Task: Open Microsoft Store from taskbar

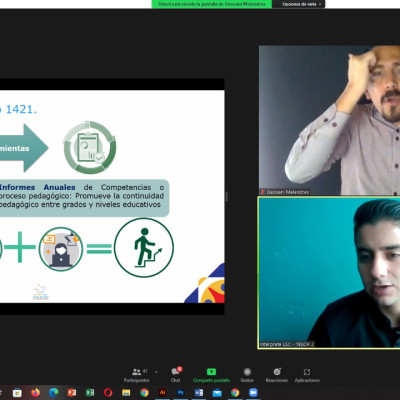Action: point(17,393)
